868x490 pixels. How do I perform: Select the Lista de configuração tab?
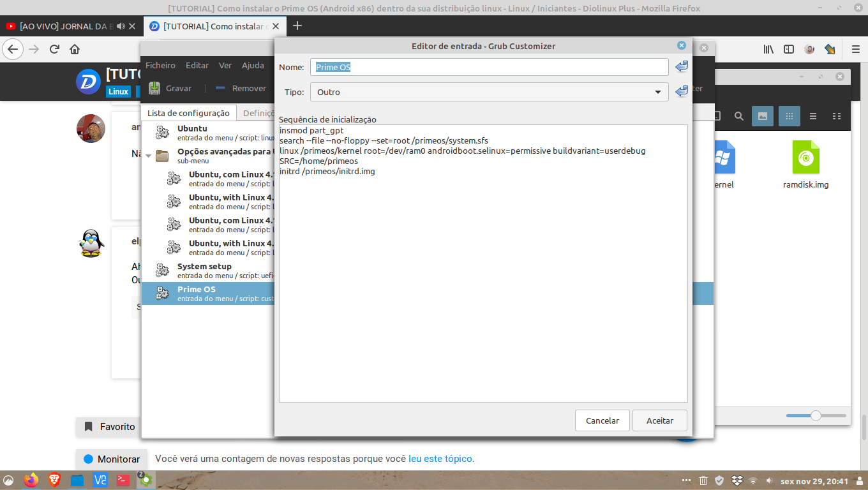188,113
